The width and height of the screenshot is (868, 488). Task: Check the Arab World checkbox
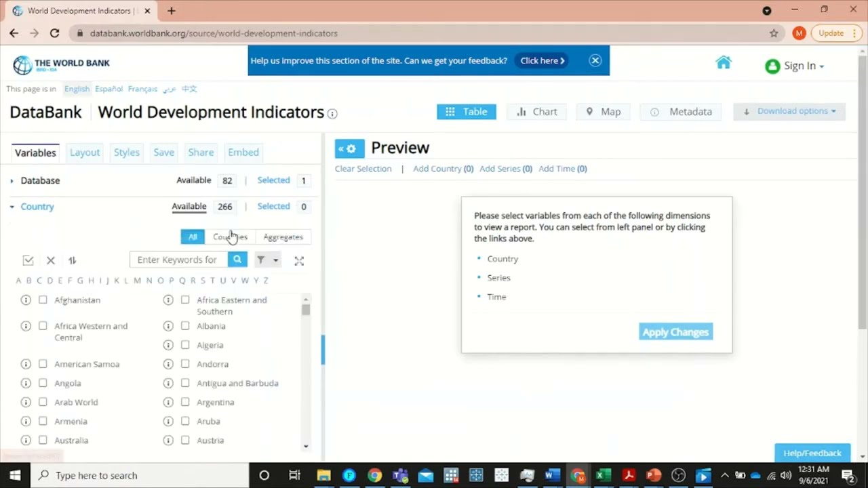click(x=43, y=402)
